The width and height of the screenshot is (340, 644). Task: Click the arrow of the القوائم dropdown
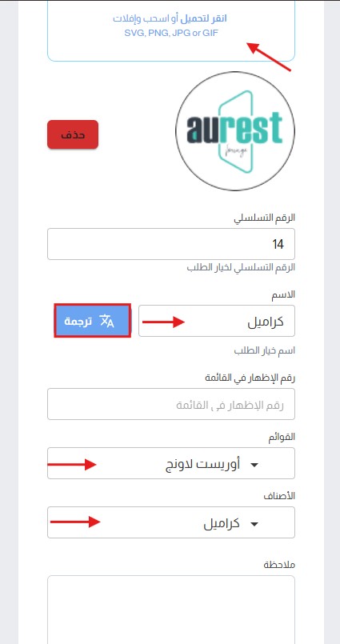(x=254, y=465)
